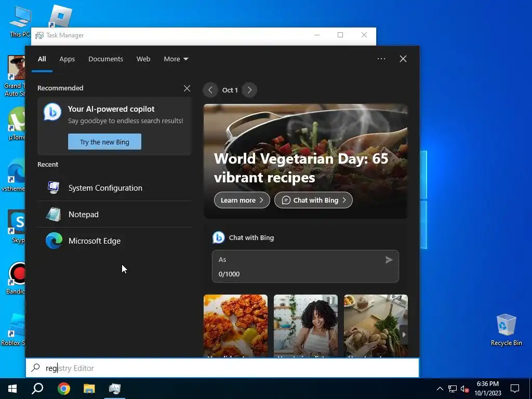
Task: Close the search panel
Action: (x=403, y=59)
